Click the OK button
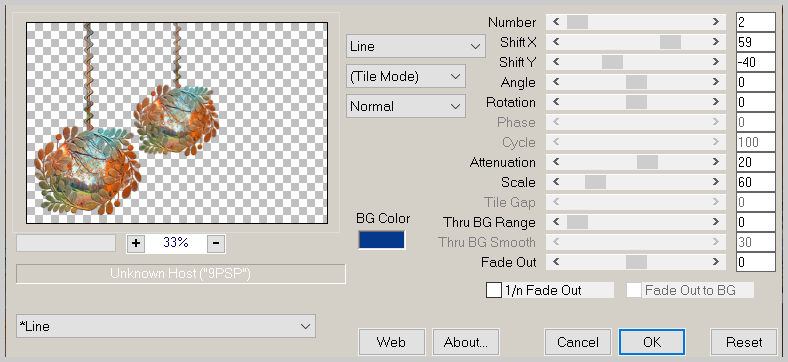 (x=652, y=342)
